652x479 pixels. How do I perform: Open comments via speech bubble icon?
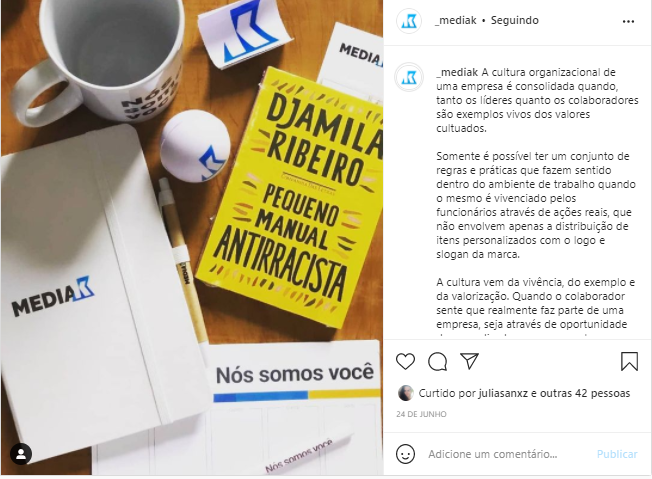437,361
